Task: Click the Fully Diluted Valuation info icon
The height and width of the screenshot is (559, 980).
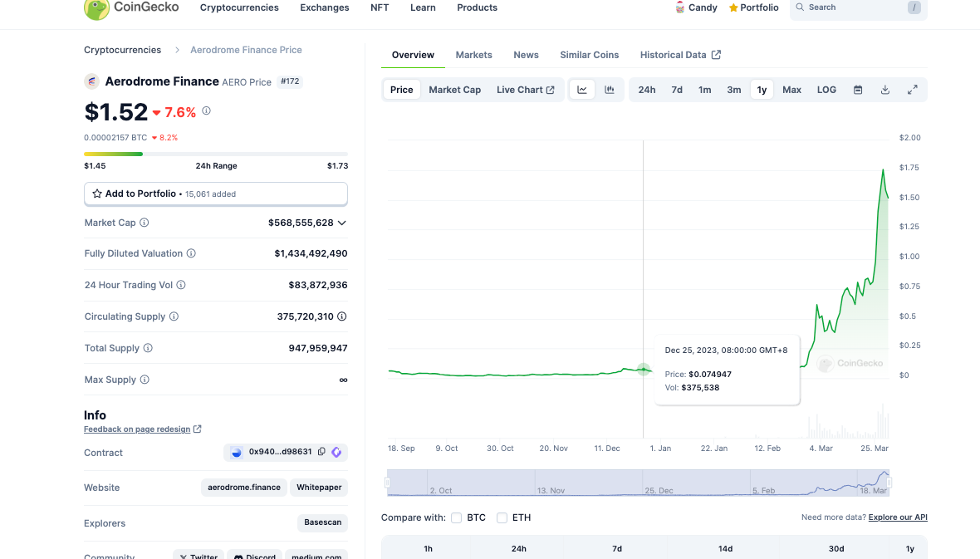Action: coord(191,253)
